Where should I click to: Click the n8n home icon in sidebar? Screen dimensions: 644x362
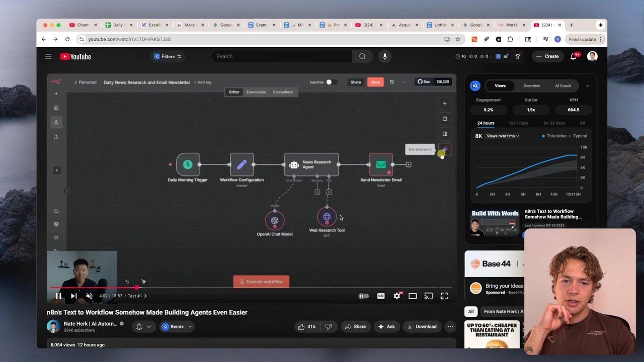[56, 108]
